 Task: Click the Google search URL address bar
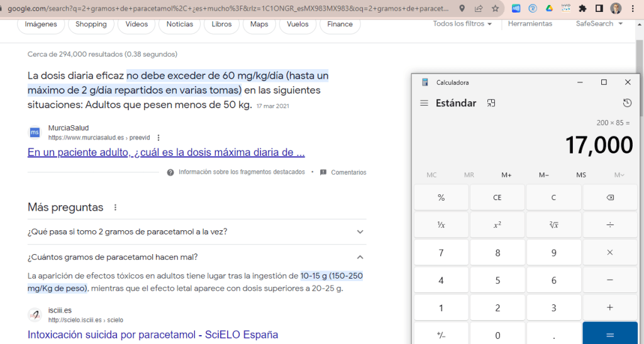[x=226, y=9]
